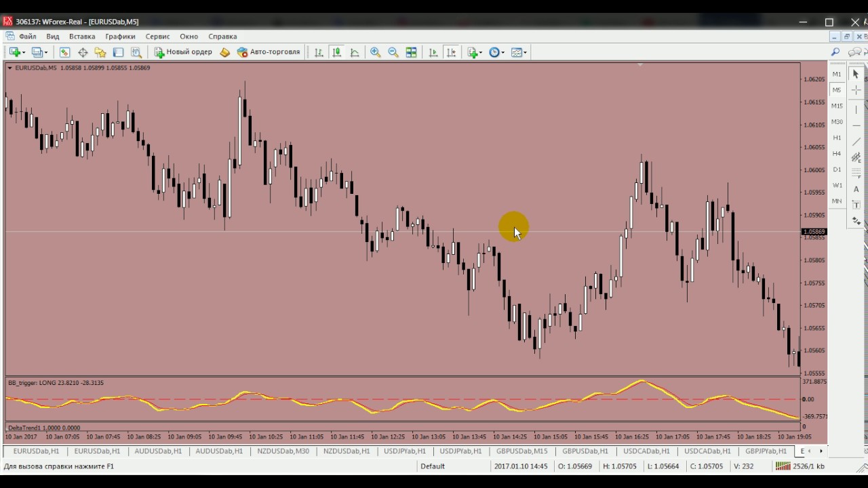Image resolution: width=868 pixels, height=488 pixels.
Task: Select the MN timeframe button
Action: click(x=837, y=201)
